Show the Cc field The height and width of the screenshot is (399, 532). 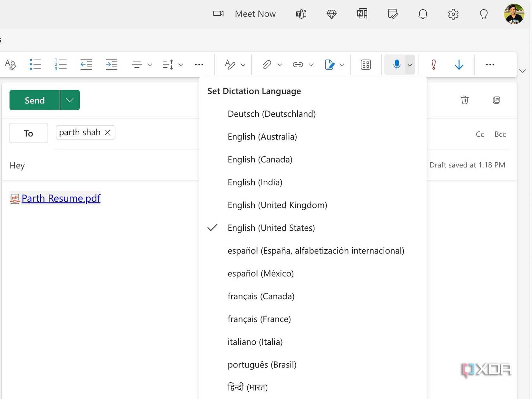480,134
